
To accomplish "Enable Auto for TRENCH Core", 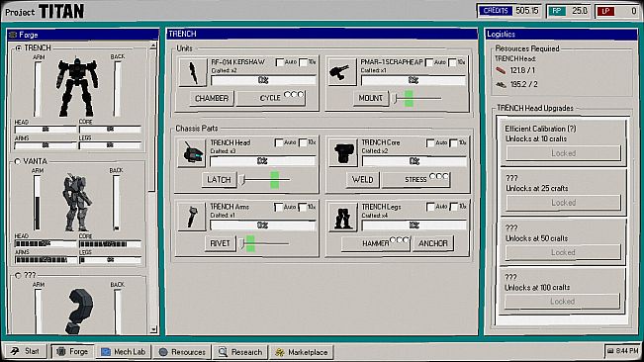I will [x=430, y=142].
